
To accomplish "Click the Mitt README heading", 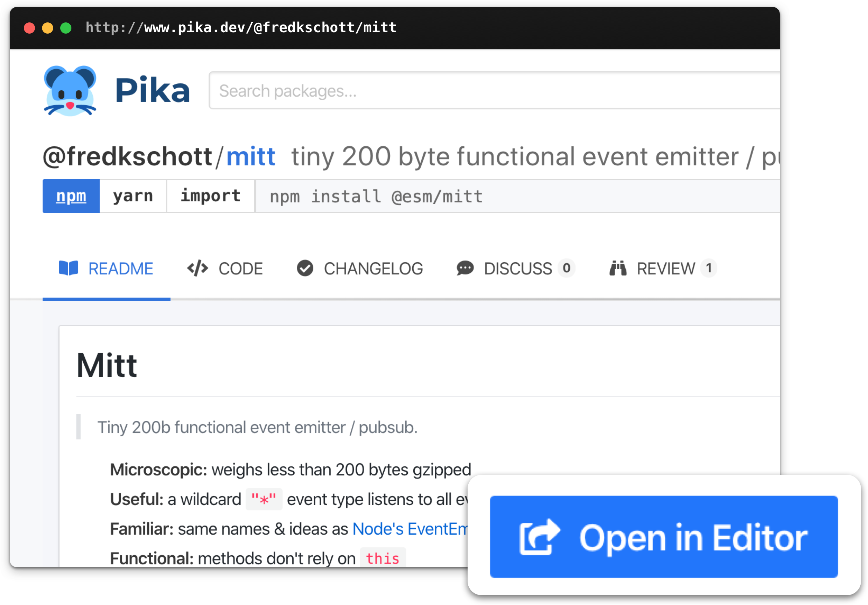I will click(x=107, y=366).
